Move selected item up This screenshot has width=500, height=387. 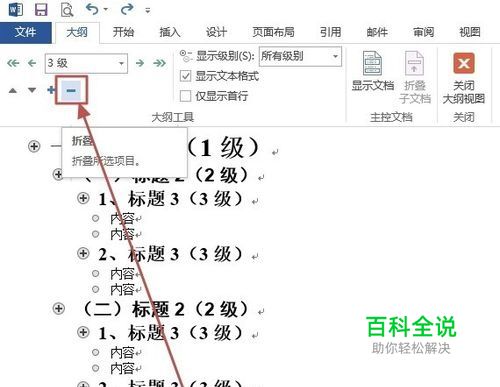coord(13,90)
